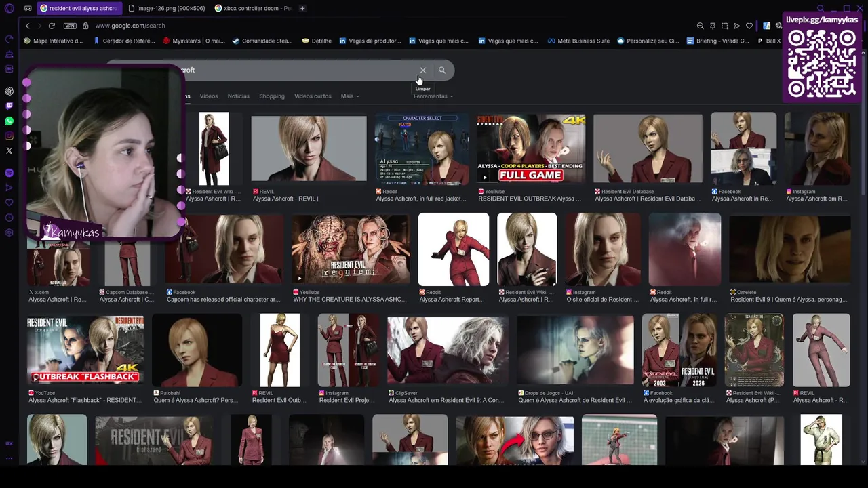Click 'O site oficial de Resident...' Instagram caption
This screenshot has width=868, height=488.
pyautogui.click(x=602, y=300)
